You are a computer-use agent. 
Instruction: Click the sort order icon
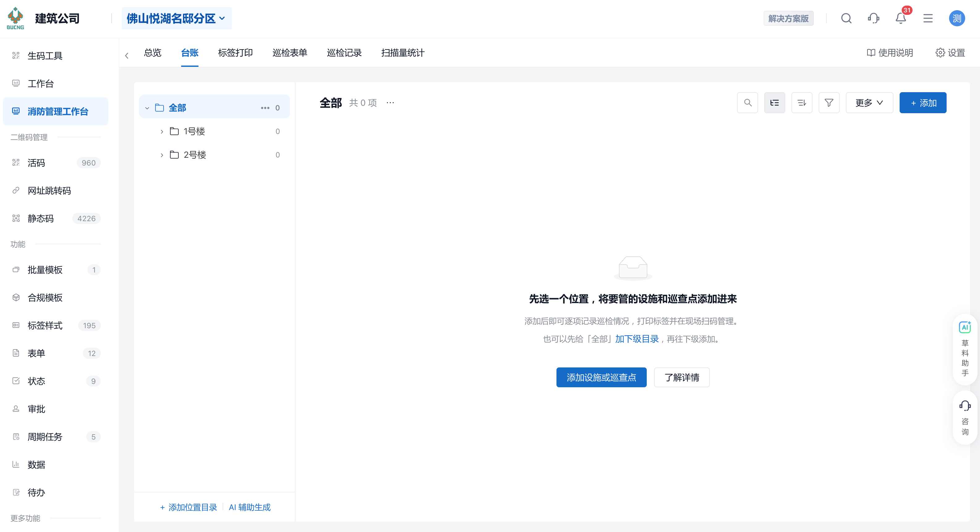(x=802, y=103)
